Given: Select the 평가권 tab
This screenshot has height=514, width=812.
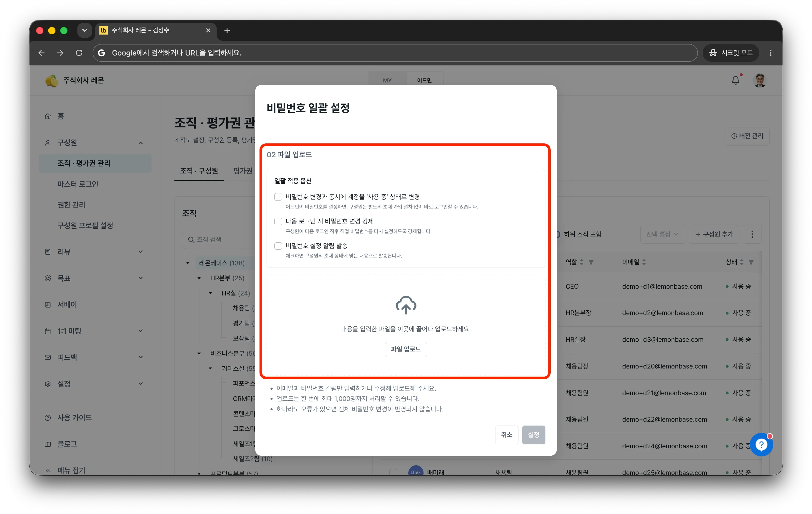Looking at the screenshot, I should point(243,171).
